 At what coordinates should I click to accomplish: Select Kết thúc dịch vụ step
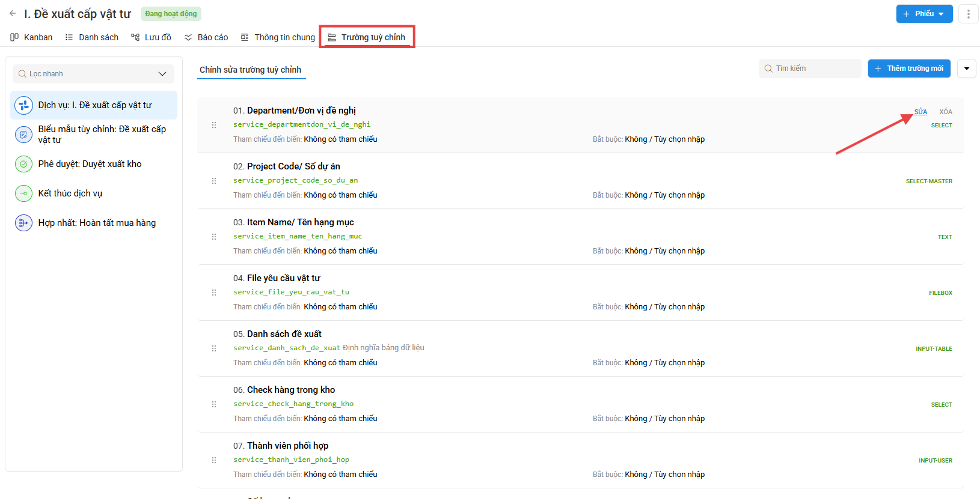[94, 193]
